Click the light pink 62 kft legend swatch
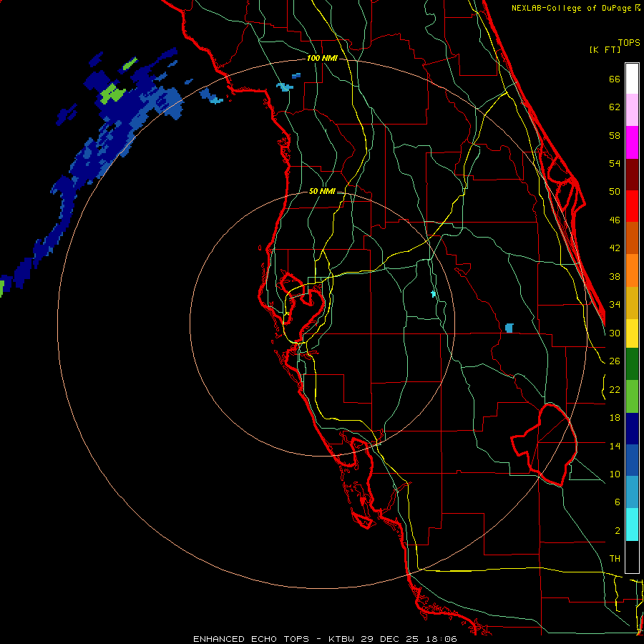The width and height of the screenshot is (644, 644). pyautogui.click(x=632, y=110)
